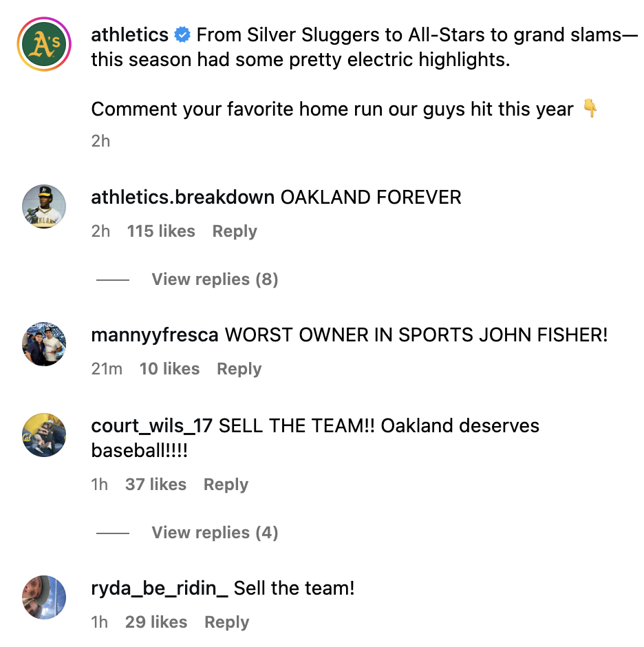View the 115 likes on OAKLAND FOREVER
Image resolution: width=644 pixels, height=647 pixels.
click(161, 231)
